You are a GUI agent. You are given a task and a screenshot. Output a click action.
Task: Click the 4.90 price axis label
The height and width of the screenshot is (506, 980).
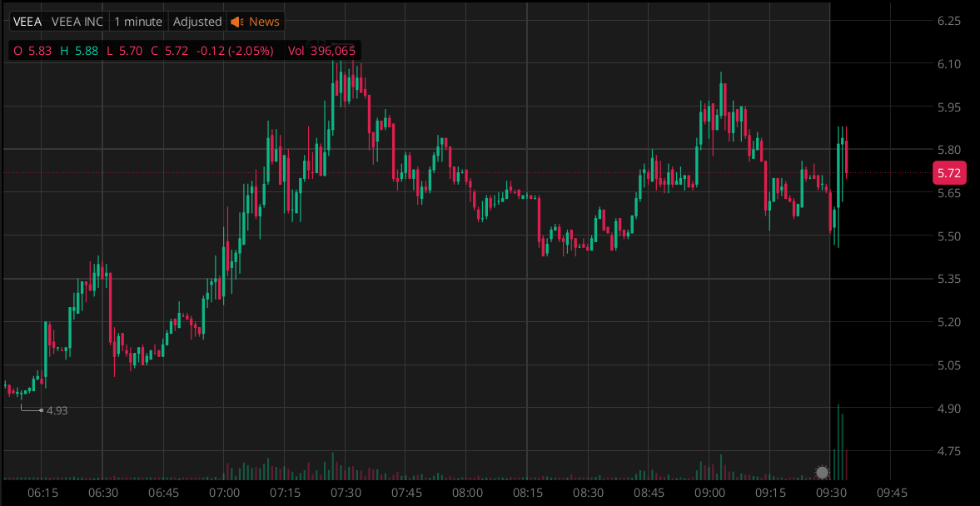click(948, 408)
